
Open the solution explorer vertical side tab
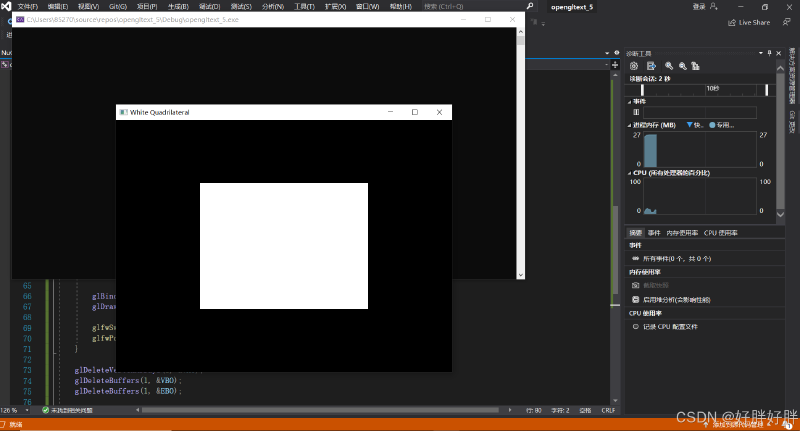792,75
